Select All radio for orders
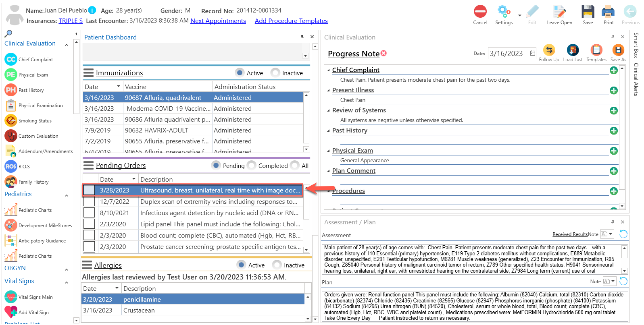The height and width of the screenshot is (325, 644). (295, 166)
